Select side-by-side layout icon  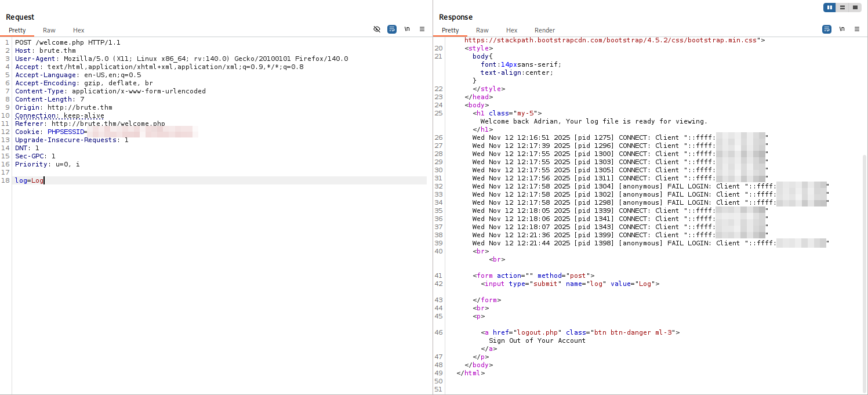pos(830,8)
